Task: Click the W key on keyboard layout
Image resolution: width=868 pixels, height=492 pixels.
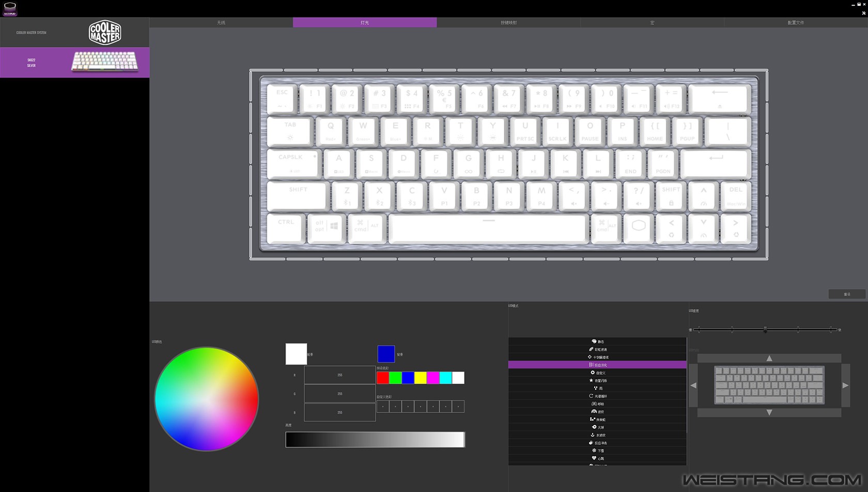Action: (x=363, y=131)
